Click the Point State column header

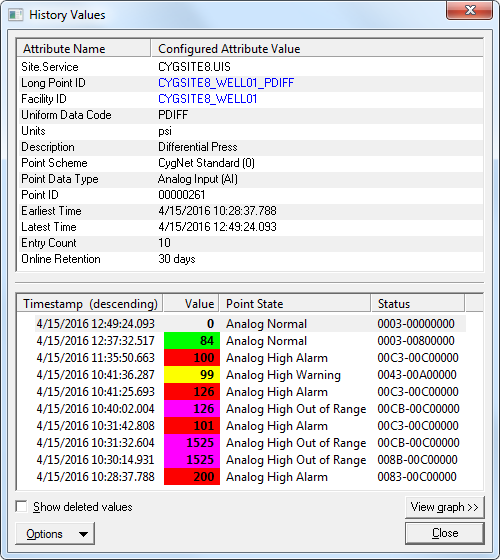click(295, 304)
